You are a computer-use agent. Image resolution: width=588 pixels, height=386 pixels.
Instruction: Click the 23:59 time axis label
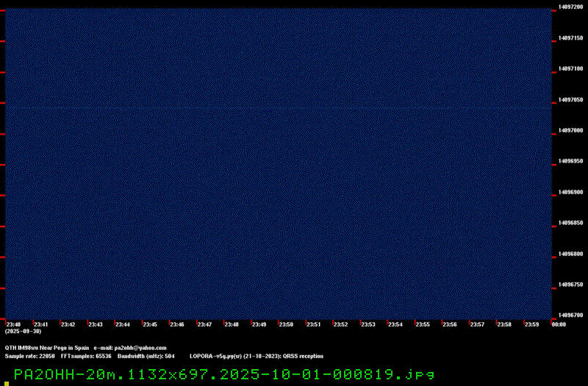531,324
